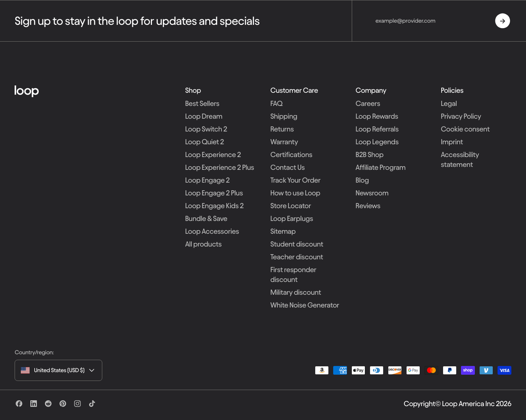Image resolution: width=526 pixels, height=420 pixels.
Task: Open the TikTok social icon
Action: [92, 404]
